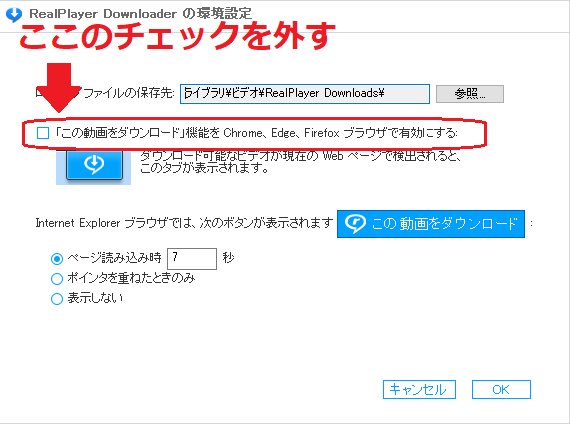Click the 秒 unit label
The height and width of the screenshot is (424, 570).
coord(228,258)
